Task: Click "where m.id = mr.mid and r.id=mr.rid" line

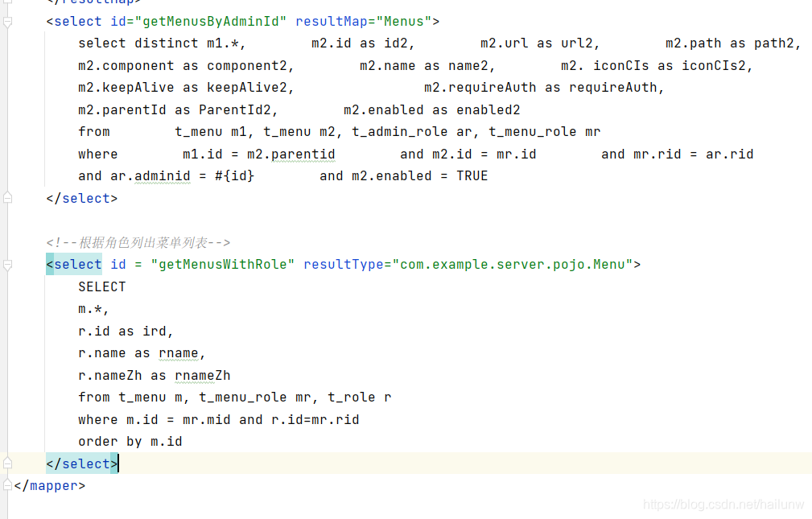Action: [219, 419]
